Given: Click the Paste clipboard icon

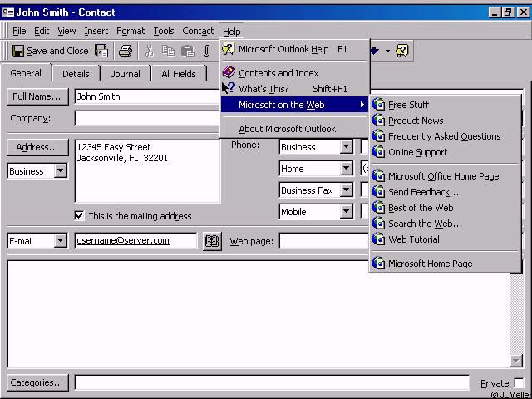Looking at the screenshot, I should tap(187, 51).
